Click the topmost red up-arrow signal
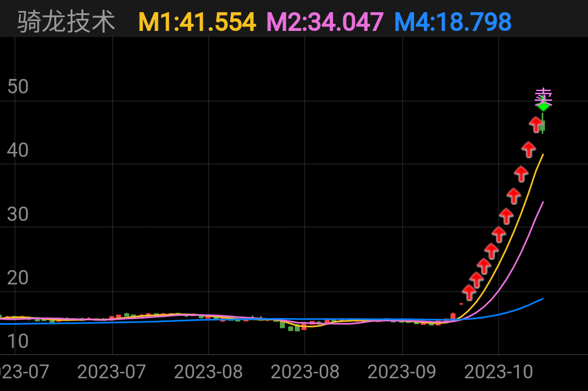Screen dimensions: 588x391 [x=536, y=124]
